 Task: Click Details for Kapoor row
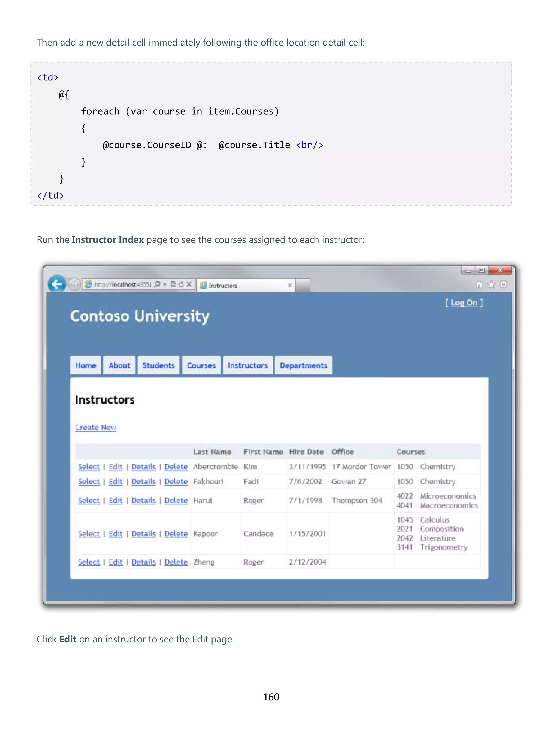144,534
